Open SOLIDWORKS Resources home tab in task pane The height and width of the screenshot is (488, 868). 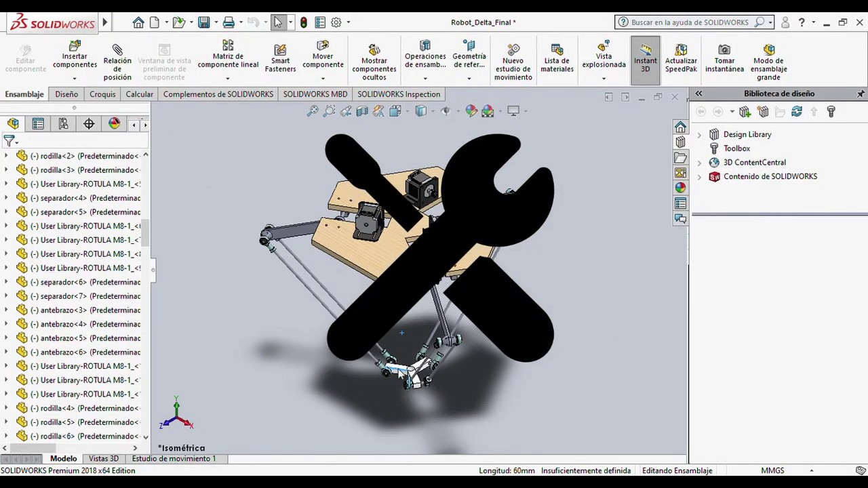coord(680,127)
